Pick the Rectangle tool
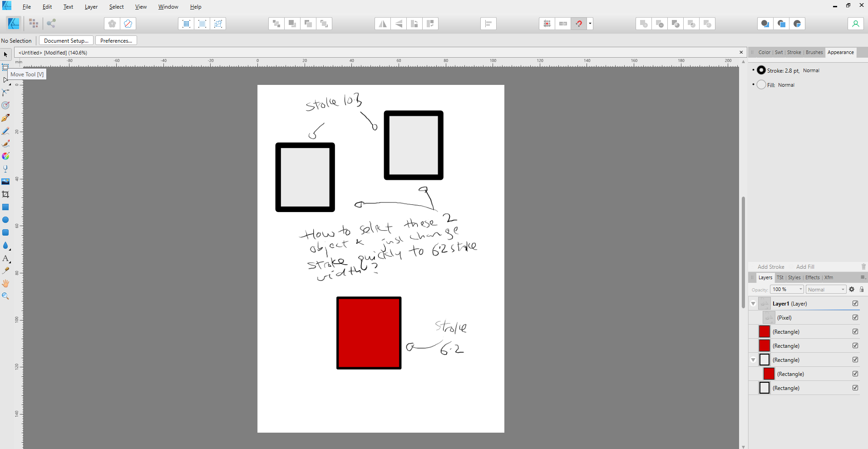Viewport: 868px width, 449px height. pos(5,207)
